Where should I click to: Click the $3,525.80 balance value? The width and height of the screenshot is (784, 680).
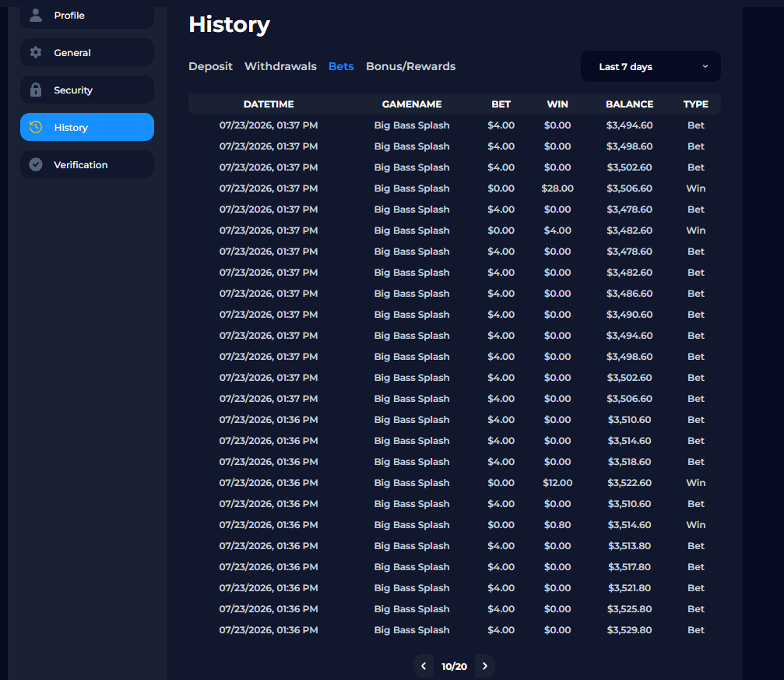tap(630, 609)
